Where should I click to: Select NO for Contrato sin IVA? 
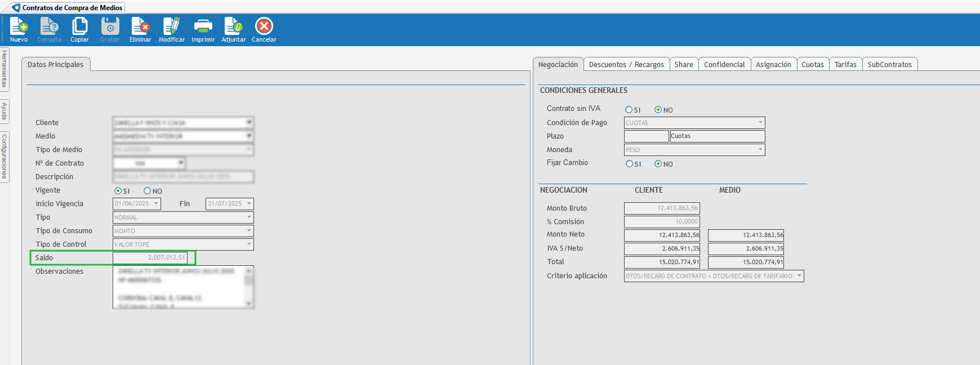(658, 110)
